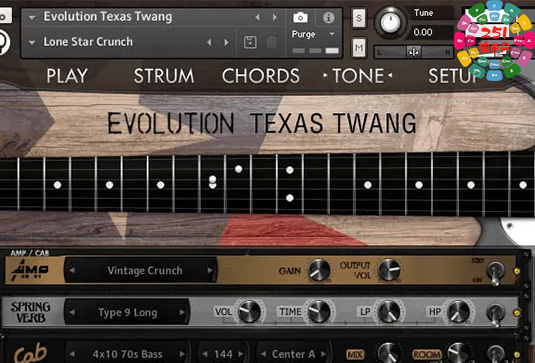
Task: Choose previous cabinet before 4x10 70s Bass
Action: (x=72, y=354)
